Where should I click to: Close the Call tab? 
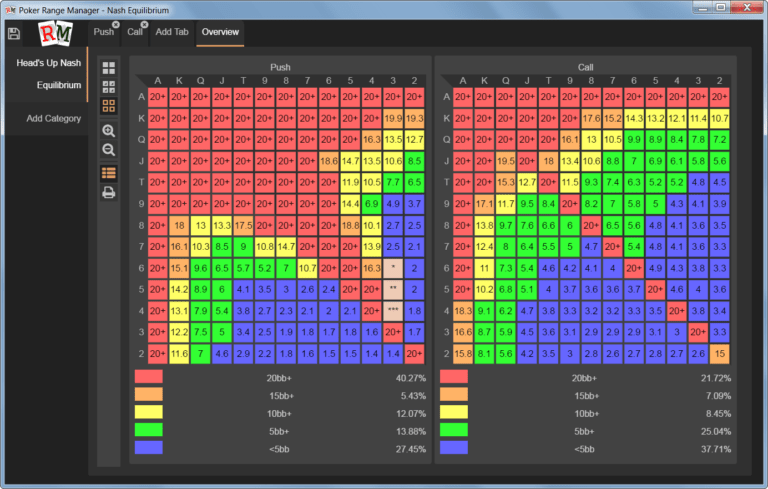[146, 24]
